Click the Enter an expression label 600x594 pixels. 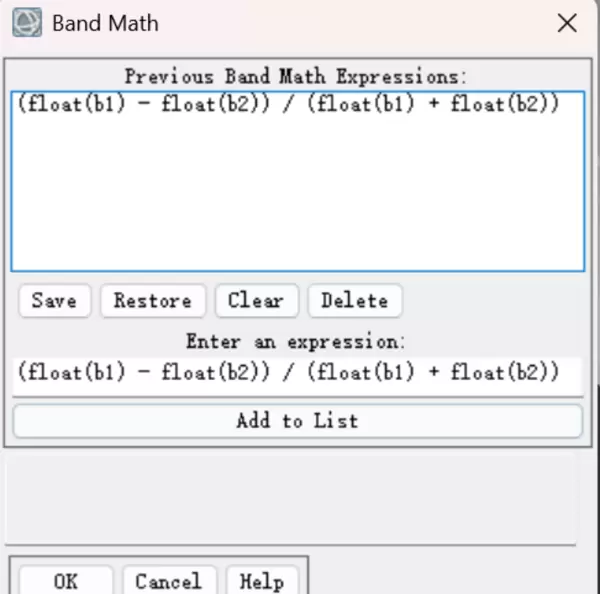tap(296, 341)
